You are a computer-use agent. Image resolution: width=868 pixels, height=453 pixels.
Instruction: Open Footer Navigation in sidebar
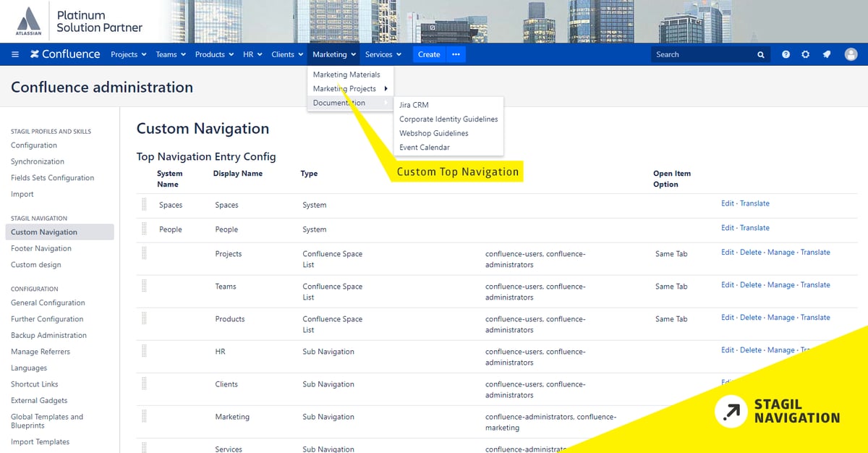pyautogui.click(x=41, y=248)
